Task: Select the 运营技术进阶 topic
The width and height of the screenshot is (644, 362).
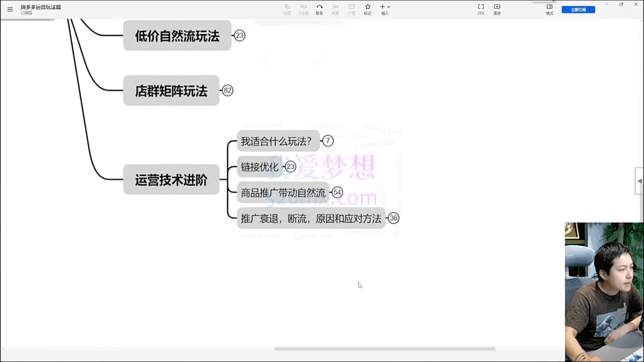Action: [171, 180]
